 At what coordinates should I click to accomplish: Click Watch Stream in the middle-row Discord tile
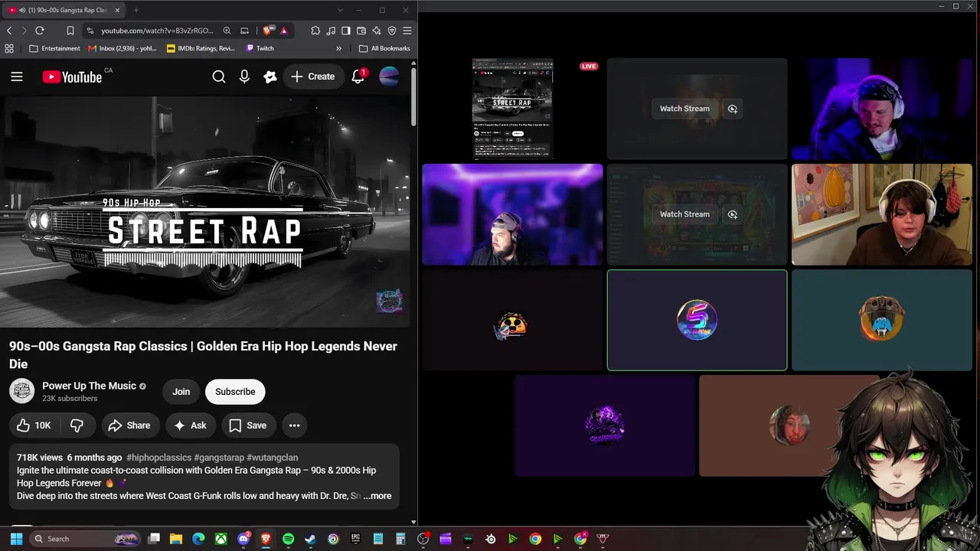coord(684,214)
